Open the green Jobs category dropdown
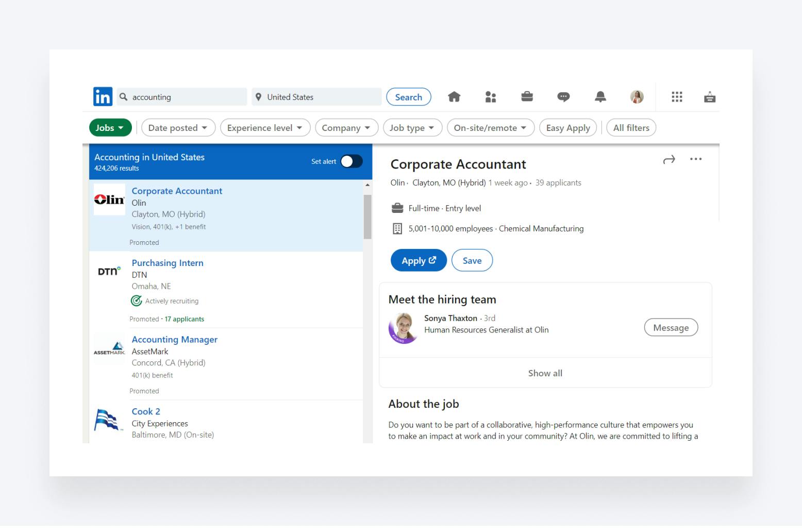Viewport: 802px width, 532px height. pyautogui.click(x=110, y=128)
